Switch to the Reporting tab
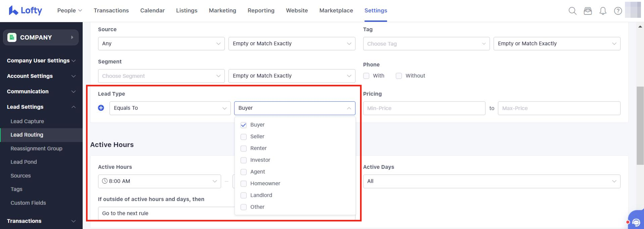The image size is (644, 229). click(x=261, y=10)
